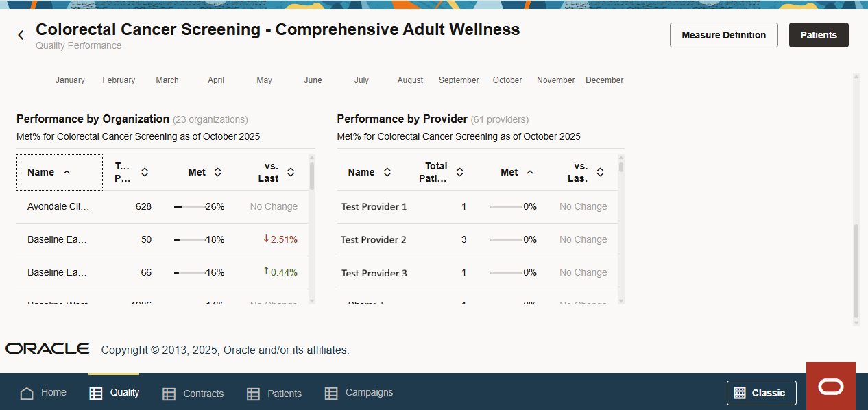Click the Oracle red logo icon

(830, 386)
